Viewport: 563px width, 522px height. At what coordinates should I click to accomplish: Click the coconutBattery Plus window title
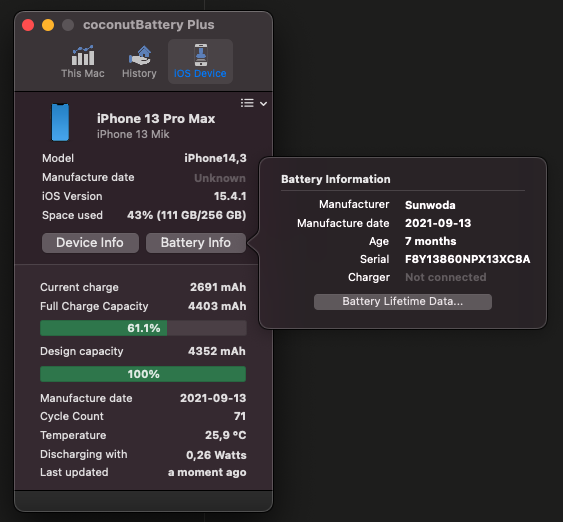pyautogui.click(x=149, y=25)
